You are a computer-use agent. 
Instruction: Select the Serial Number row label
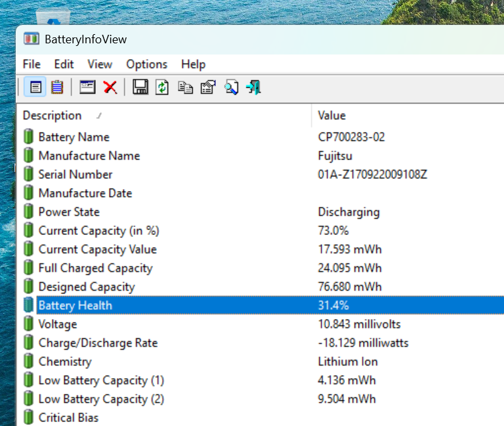[75, 174]
